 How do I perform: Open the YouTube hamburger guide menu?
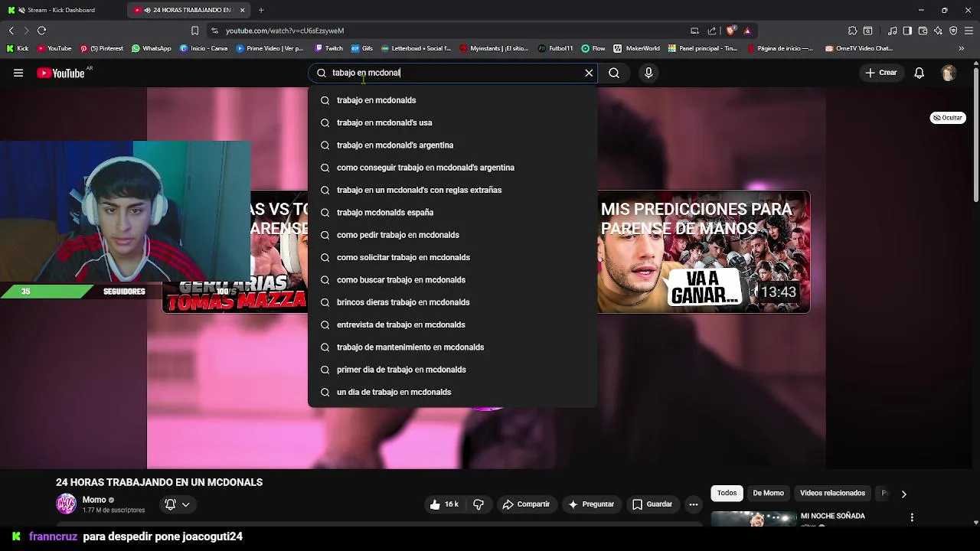click(18, 73)
